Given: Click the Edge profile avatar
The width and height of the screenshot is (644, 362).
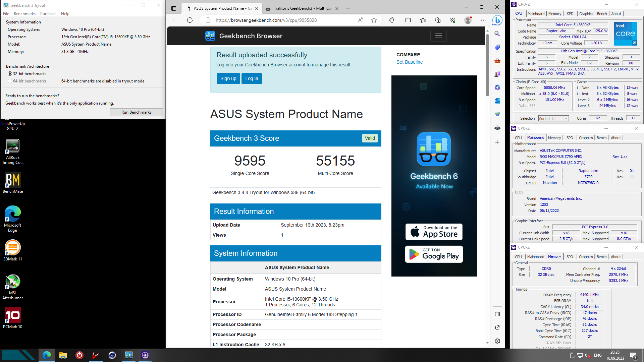Looking at the screenshot, I should coord(468,20).
